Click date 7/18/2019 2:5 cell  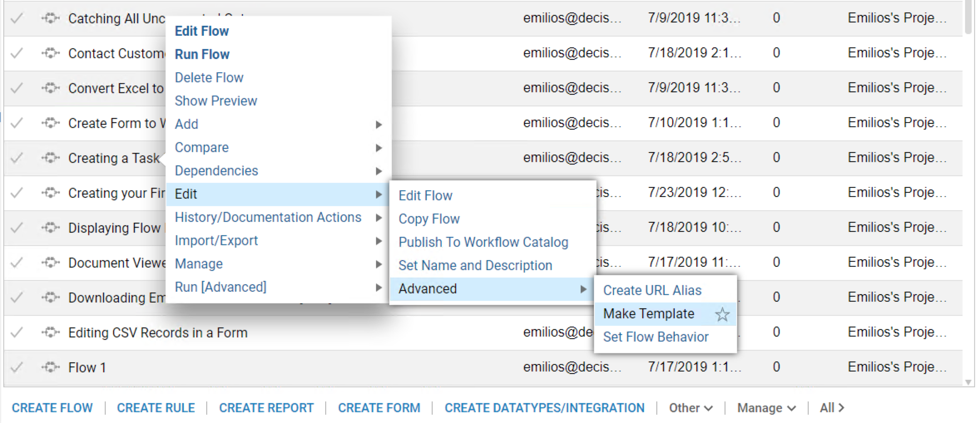pyautogui.click(x=695, y=157)
